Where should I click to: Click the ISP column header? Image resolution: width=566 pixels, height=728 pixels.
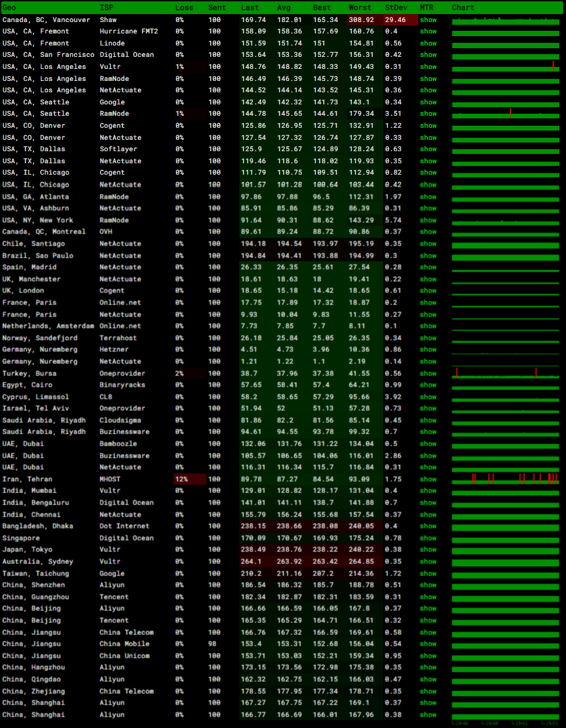pos(106,7)
